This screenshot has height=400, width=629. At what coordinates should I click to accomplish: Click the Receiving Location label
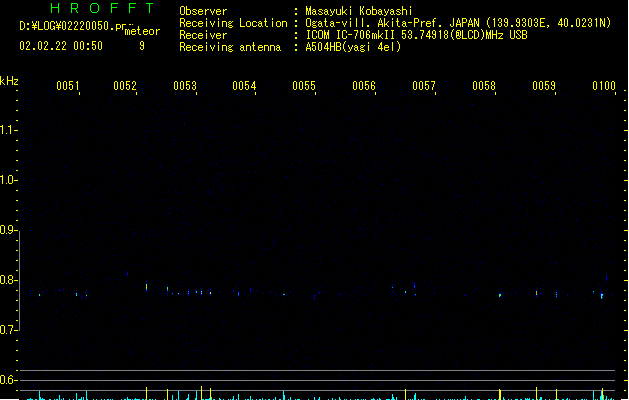point(233,23)
